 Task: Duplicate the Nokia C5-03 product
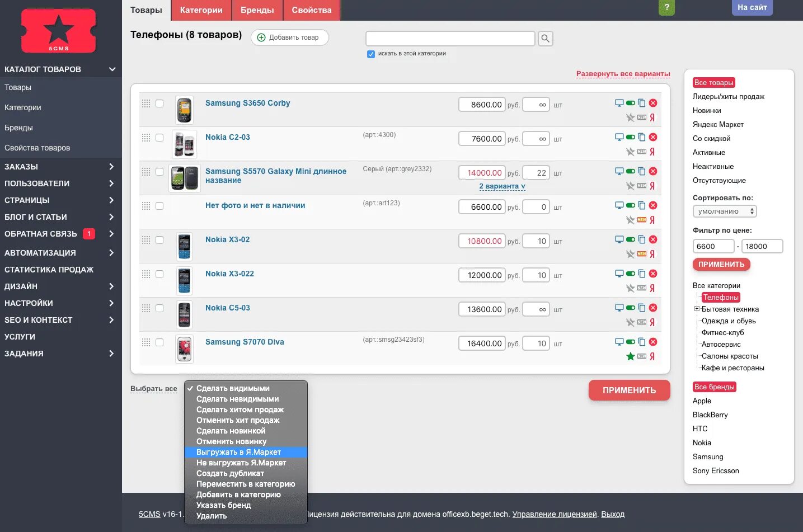click(642, 308)
